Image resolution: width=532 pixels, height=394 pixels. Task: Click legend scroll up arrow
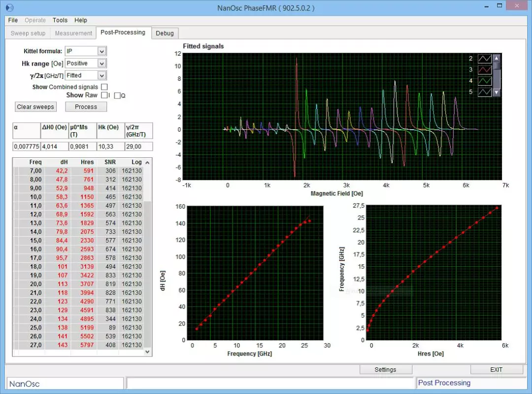tap(497, 58)
